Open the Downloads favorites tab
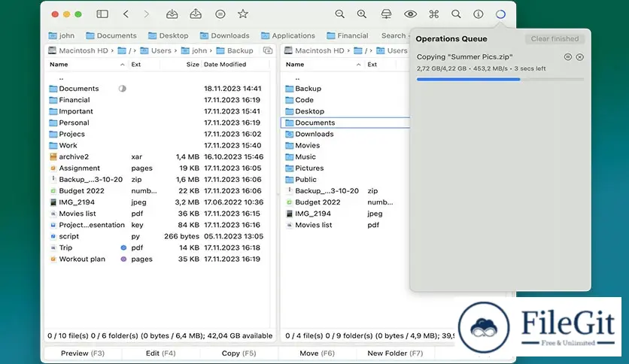 click(x=225, y=35)
